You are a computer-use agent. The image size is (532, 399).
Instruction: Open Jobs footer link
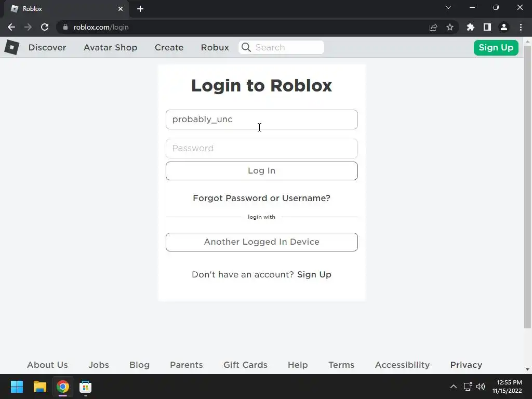tap(99, 365)
